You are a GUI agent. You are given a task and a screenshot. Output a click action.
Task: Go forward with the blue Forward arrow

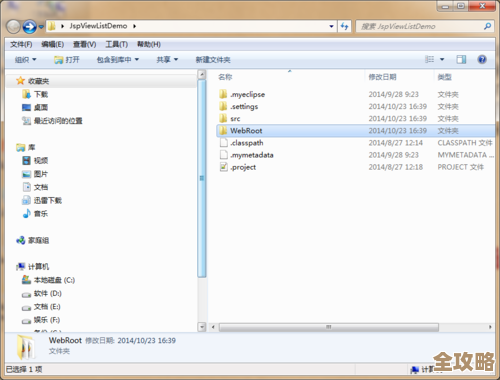pyautogui.click(x=30, y=27)
